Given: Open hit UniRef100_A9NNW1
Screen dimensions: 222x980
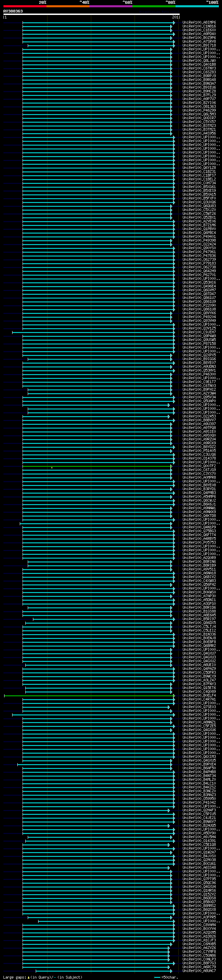Looking at the screenshot, I should 199,508.
